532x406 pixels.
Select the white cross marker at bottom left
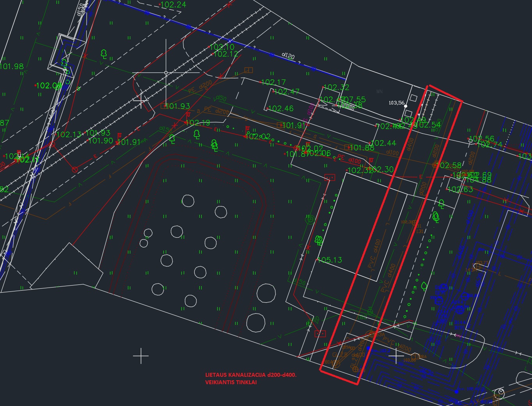(140, 356)
